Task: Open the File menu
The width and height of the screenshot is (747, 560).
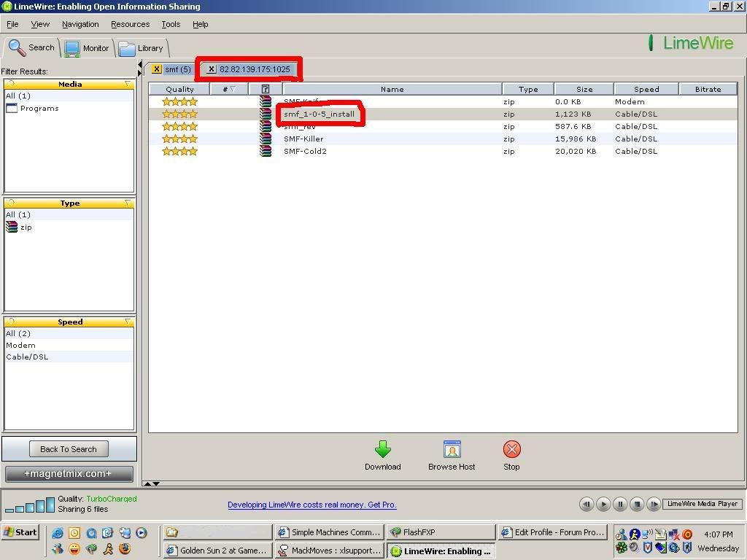Action: 12,24
